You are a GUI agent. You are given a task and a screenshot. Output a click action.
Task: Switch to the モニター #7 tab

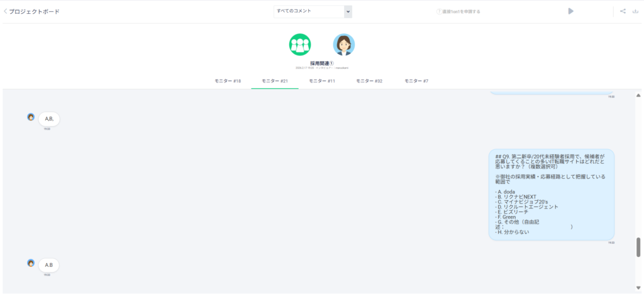416,81
